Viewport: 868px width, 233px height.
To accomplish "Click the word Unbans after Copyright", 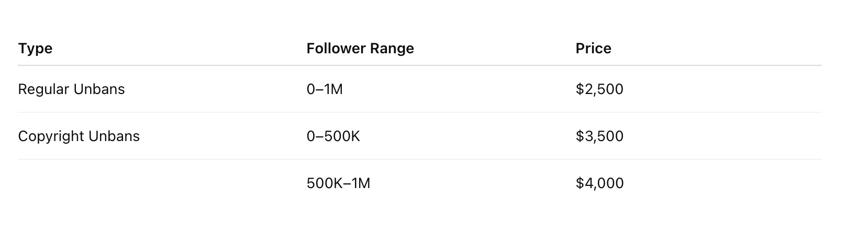I will pos(114,136).
